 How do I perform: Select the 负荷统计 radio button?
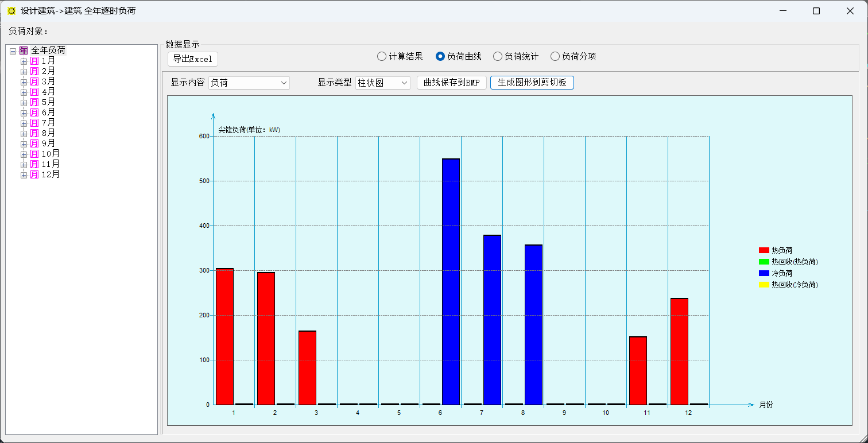click(498, 56)
